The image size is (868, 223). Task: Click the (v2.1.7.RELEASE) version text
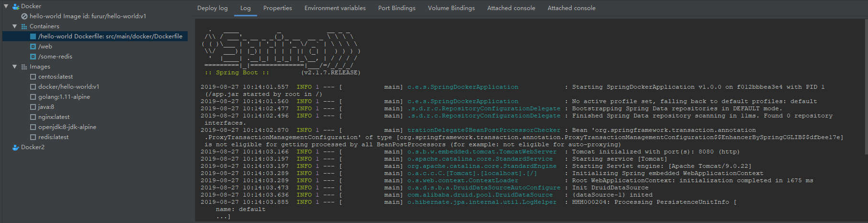[331, 73]
